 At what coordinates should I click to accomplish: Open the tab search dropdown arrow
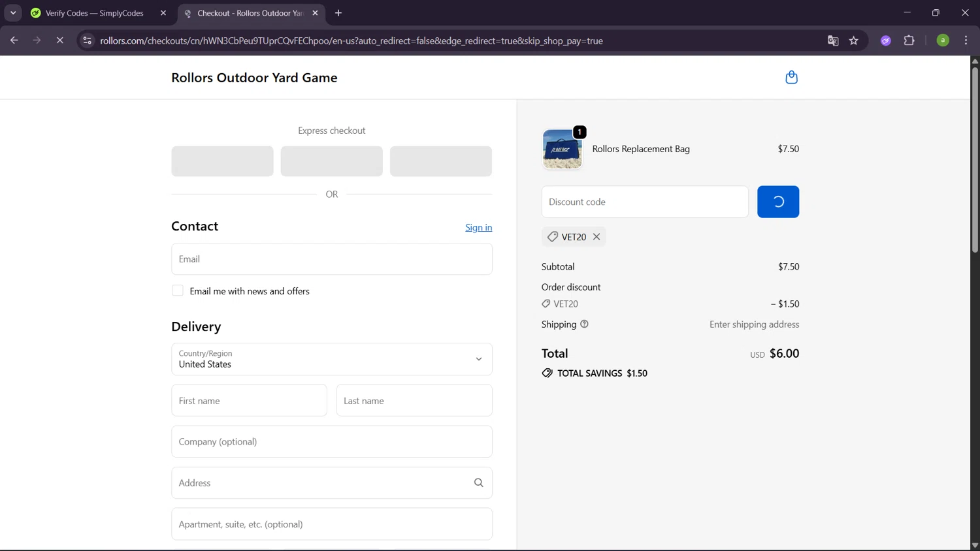click(13, 13)
